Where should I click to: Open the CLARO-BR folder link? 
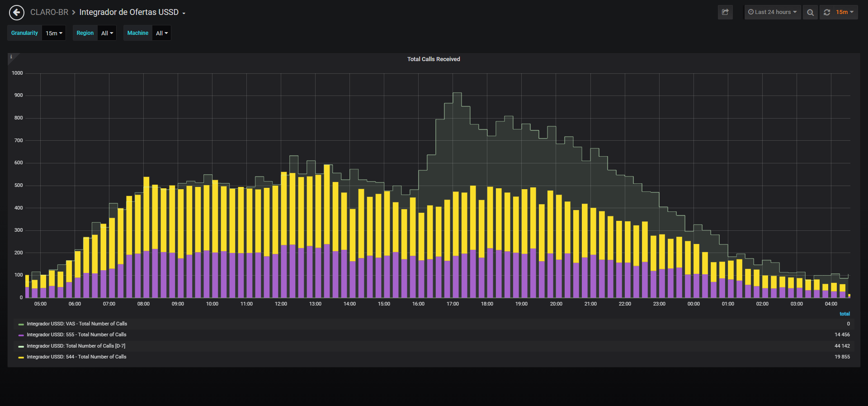pos(49,12)
